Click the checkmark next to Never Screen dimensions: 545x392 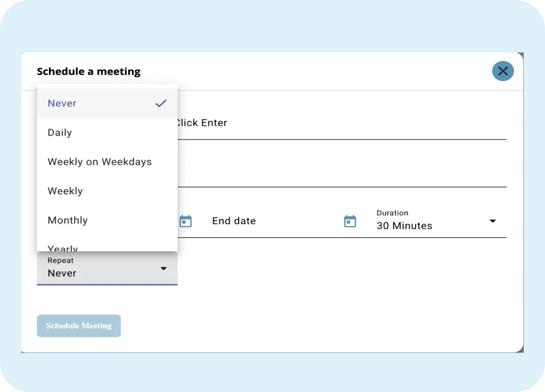point(160,103)
